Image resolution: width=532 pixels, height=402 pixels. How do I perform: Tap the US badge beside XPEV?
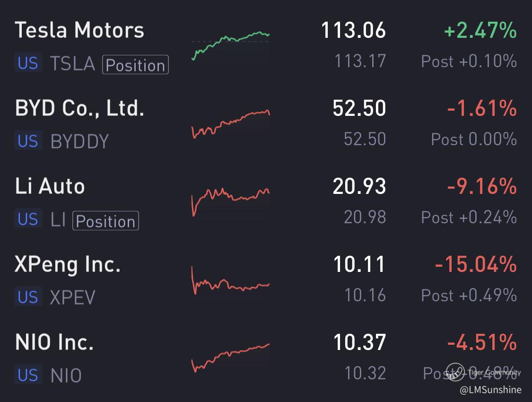pyautogui.click(x=28, y=297)
